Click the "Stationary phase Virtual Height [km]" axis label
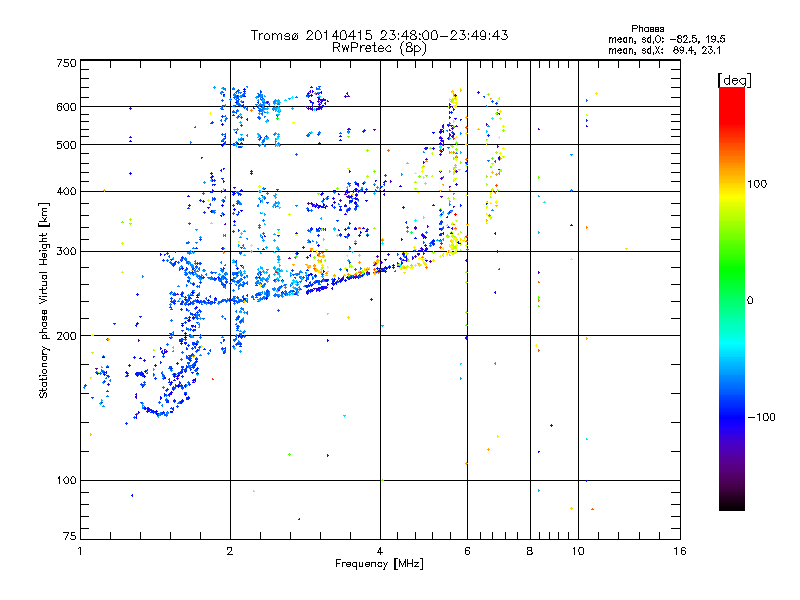Screen dimensions: 800x600 point(43,300)
